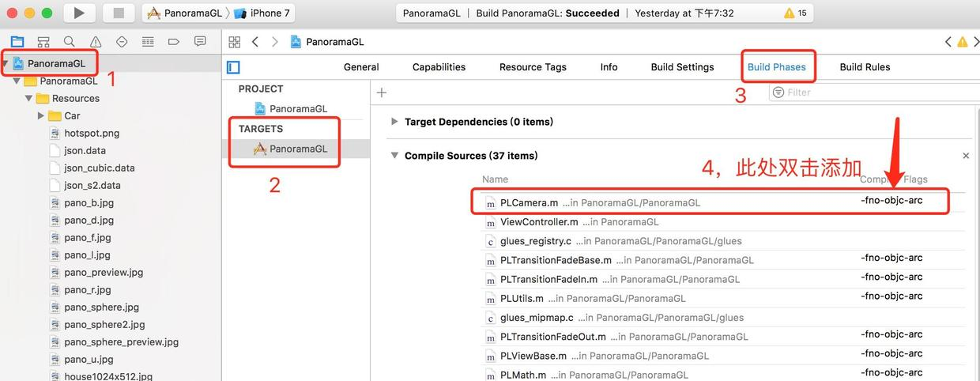
Task: Open the Report navigator speech-bubble icon
Action: [200, 41]
